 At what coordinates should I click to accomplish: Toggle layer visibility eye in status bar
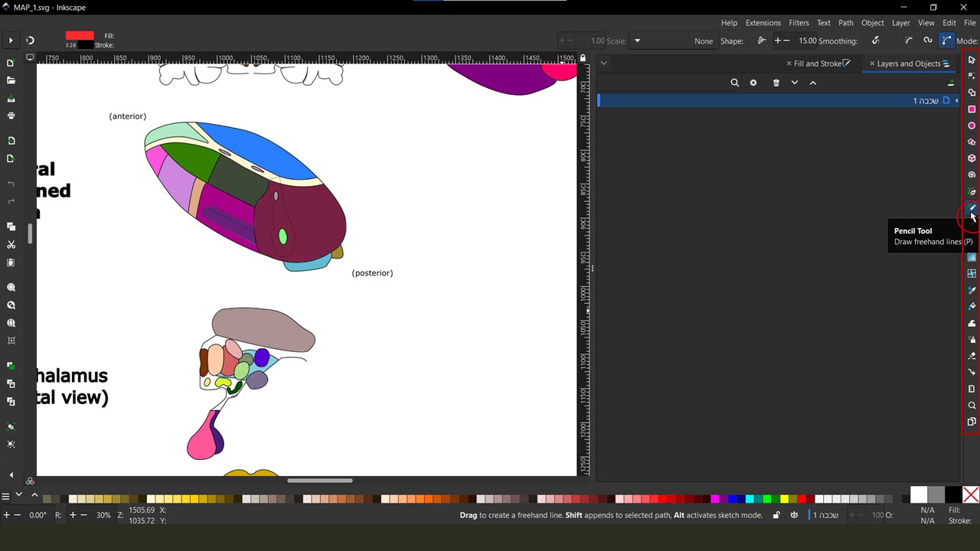click(794, 515)
